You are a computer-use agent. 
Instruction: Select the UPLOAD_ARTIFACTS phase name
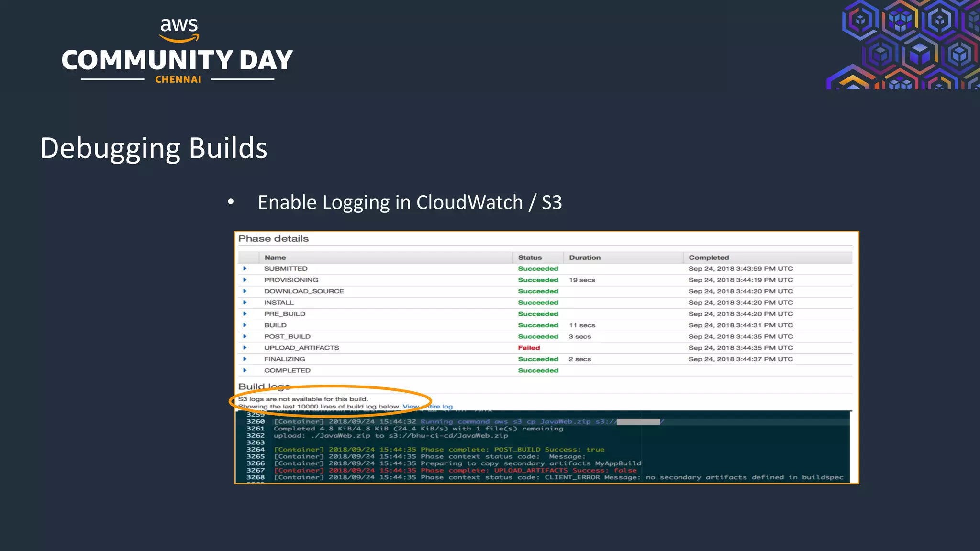coord(301,348)
